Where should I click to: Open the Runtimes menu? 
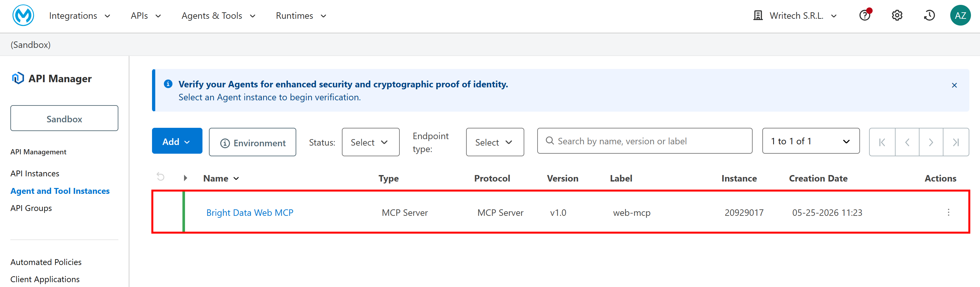[x=301, y=16]
